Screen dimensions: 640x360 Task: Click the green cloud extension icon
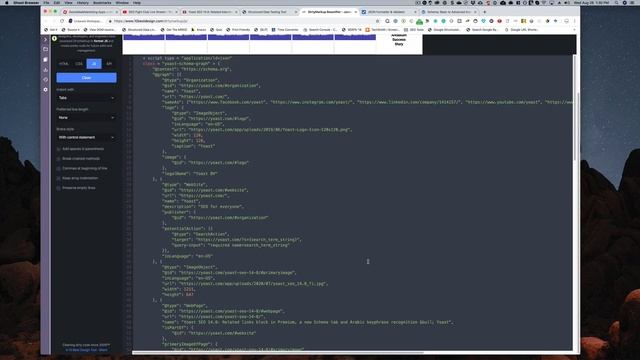tap(419, 21)
